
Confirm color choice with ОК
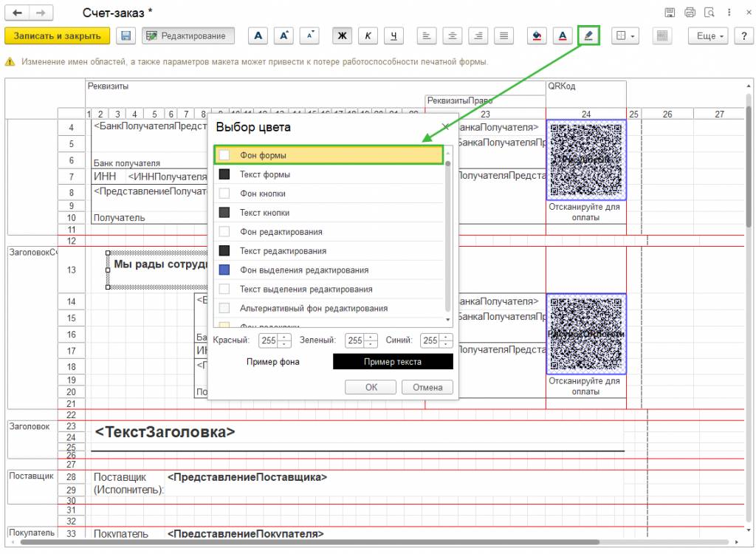point(371,388)
